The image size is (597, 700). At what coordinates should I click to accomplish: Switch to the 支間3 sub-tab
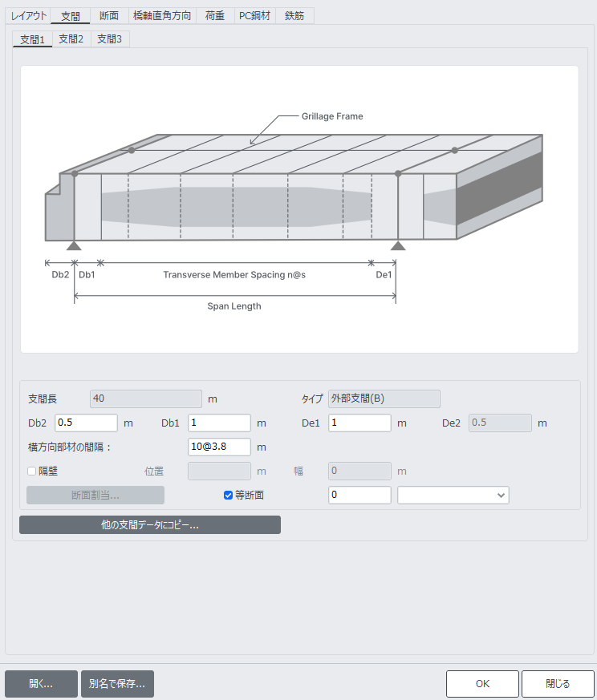pos(109,39)
